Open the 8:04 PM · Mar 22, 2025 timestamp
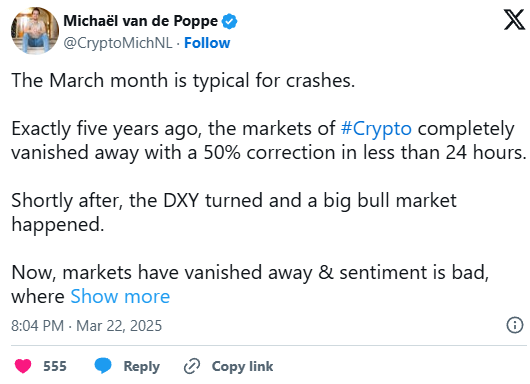This screenshot has height=384, width=530. pyautogui.click(x=87, y=326)
